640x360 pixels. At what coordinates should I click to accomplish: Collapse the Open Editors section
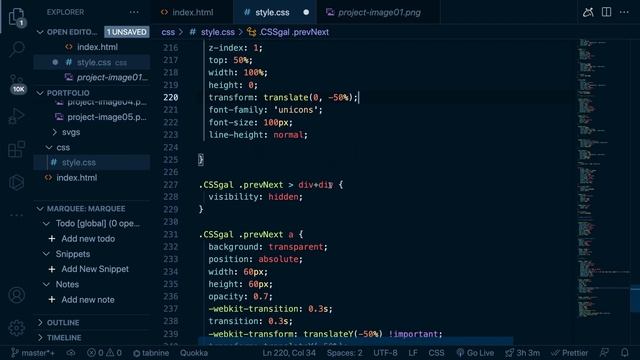tap(40, 32)
